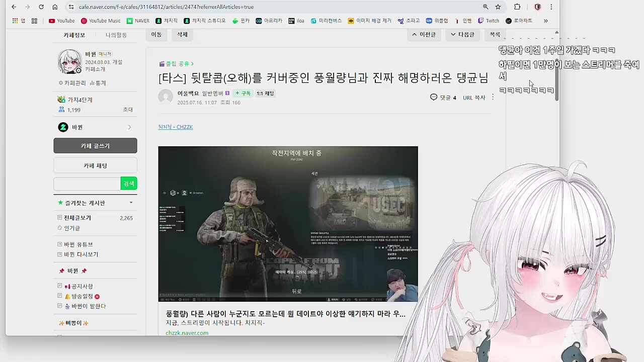Open the 인기글 board
644x362 pixels.
[72, 228]
